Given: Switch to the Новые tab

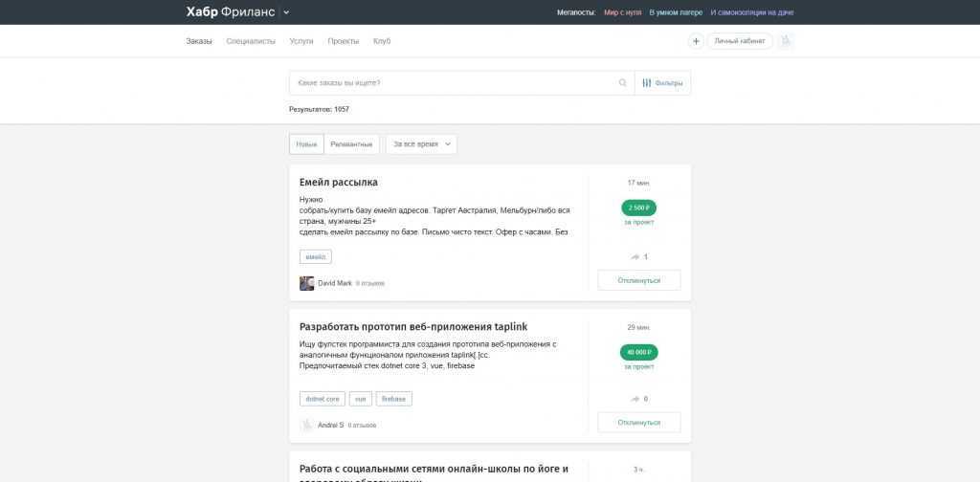Looking at the screenshot, I should [x=306, y=144].
